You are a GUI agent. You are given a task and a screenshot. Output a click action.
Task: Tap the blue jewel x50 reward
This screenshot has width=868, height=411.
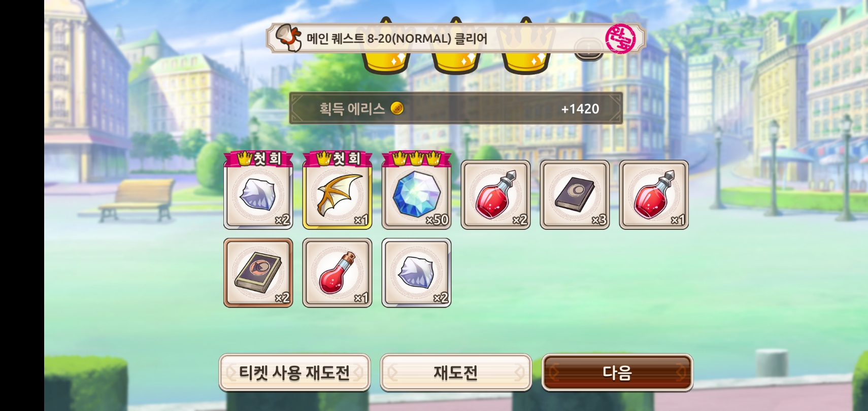417,195
